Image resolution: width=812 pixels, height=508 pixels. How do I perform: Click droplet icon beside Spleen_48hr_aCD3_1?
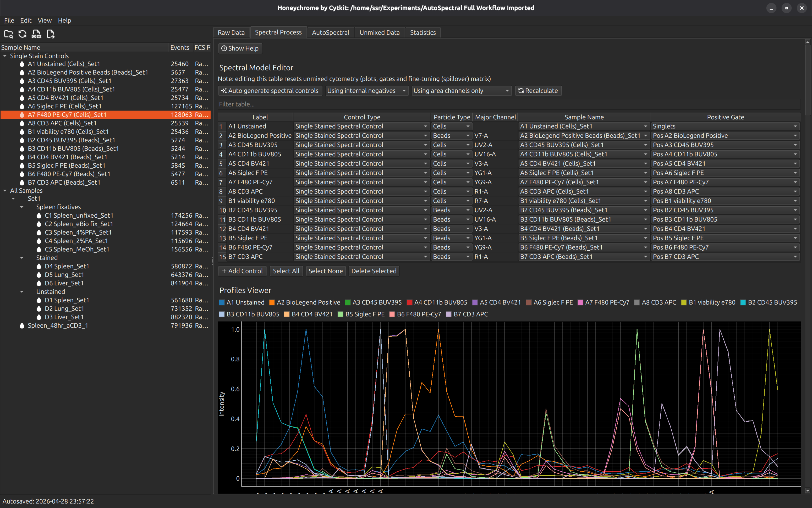click(x=22, y=326)
